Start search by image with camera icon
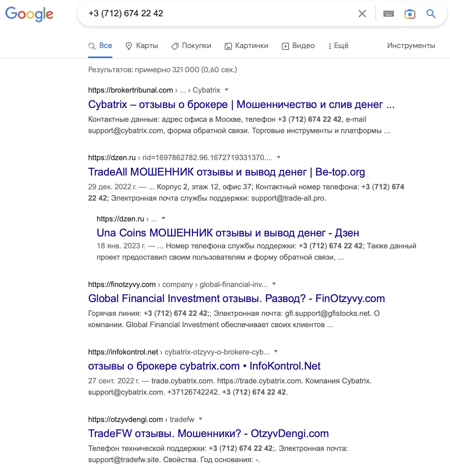Viewport: 450px width, 476px height. pos(410,14)
